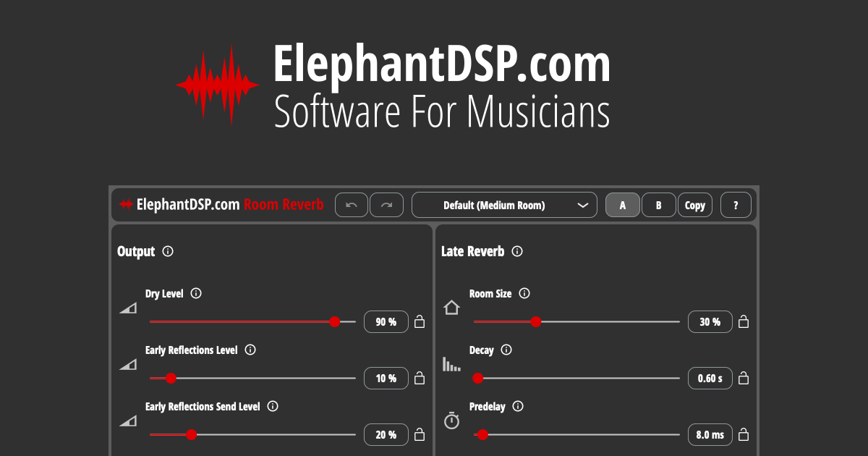868x456 pixels.
Task: Click the ElephantDSP.com plugin title text
Action: [x=188, y=205]
